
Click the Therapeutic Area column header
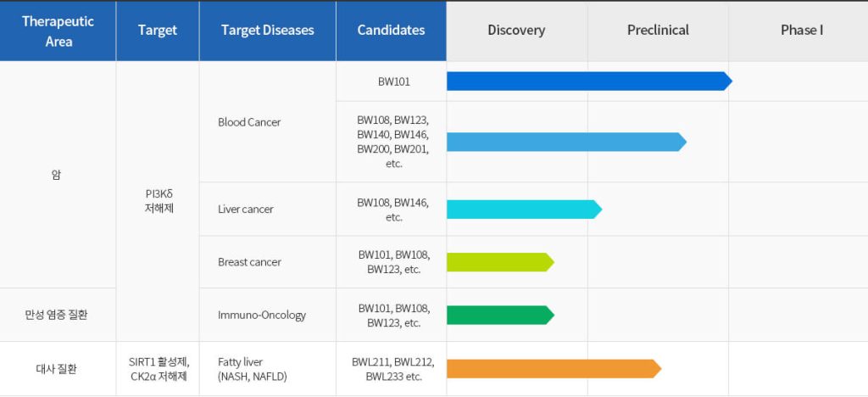click(x=58, y=31)
